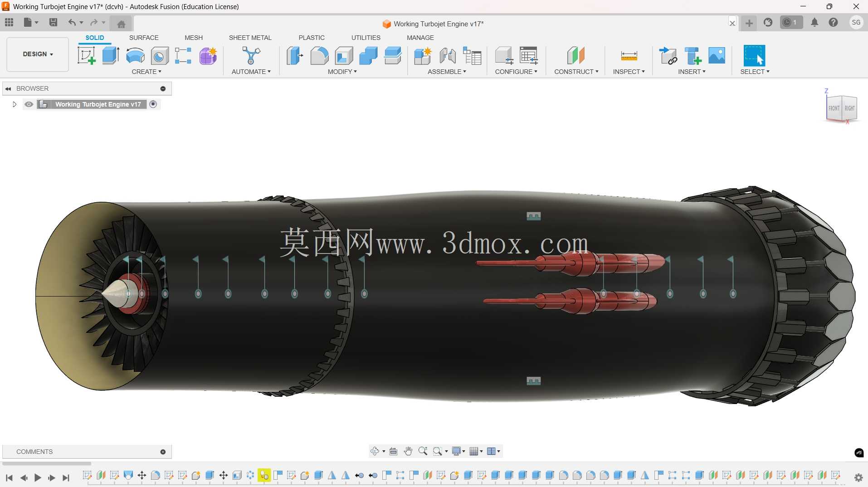The width and height of the screenshot is (868, 487).
Task: Select the Create Sketch tool
Action: 86,56
